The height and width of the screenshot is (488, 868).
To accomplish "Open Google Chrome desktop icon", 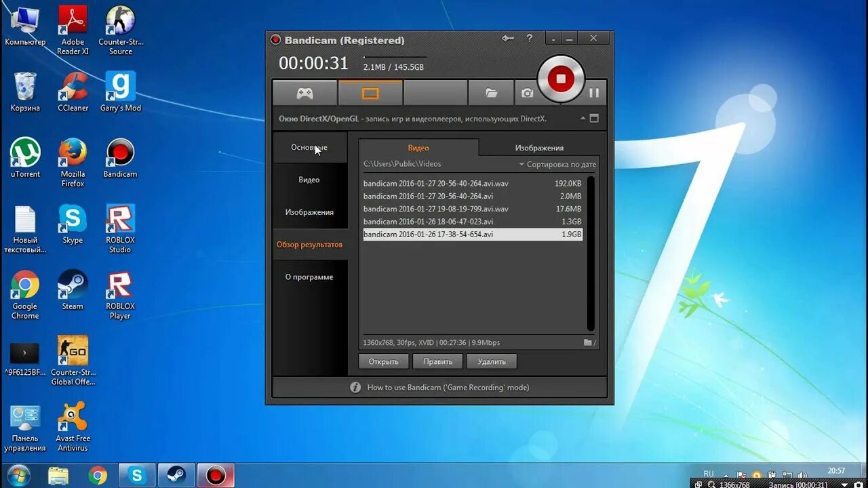I will point(25,295).
